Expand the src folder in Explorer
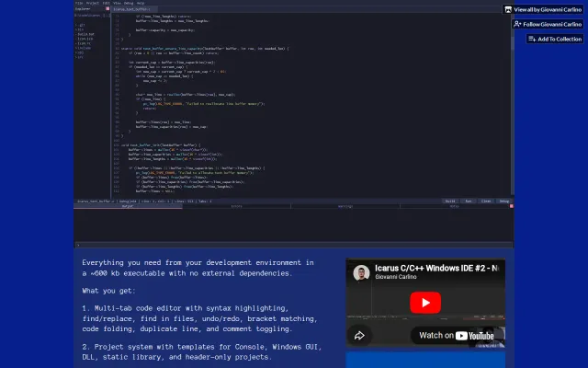The height and width of the screenshot is (368, 588). pos(80,57)
